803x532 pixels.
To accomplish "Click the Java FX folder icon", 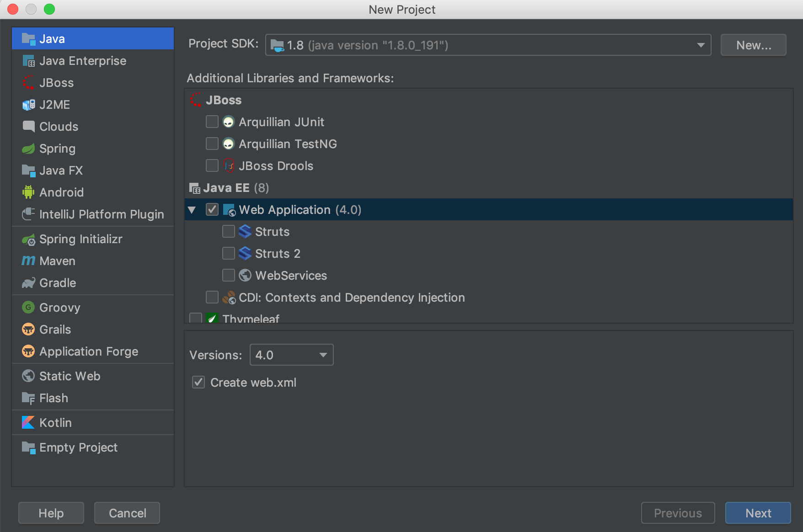I will pos(28,170).
